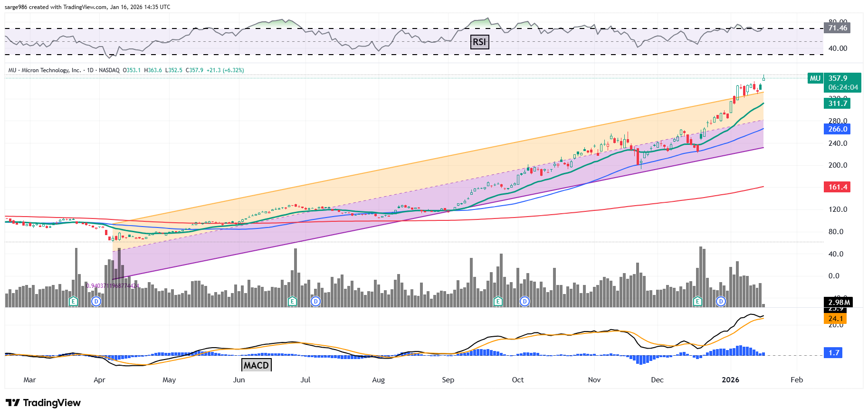
Task: Click the MACD text label
Action: tap(257, 365)
